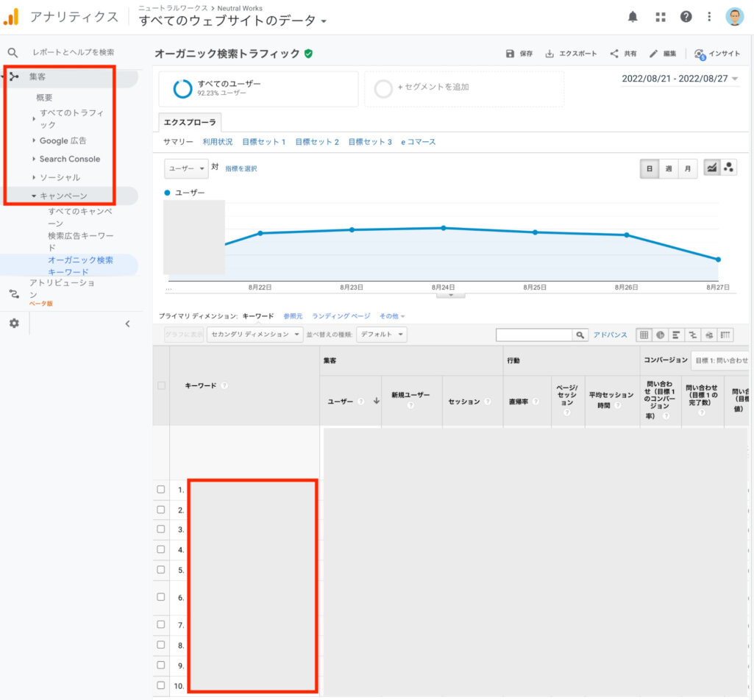The width and height of the screenshot is (754, 700).
Task: Open the percentage pie chart view
Action: (x=661, y=335)
